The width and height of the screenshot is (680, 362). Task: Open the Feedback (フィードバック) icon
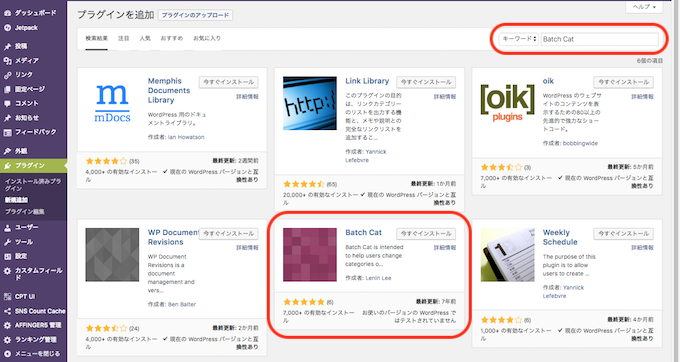pyautogui.click(x=7, y=132)
